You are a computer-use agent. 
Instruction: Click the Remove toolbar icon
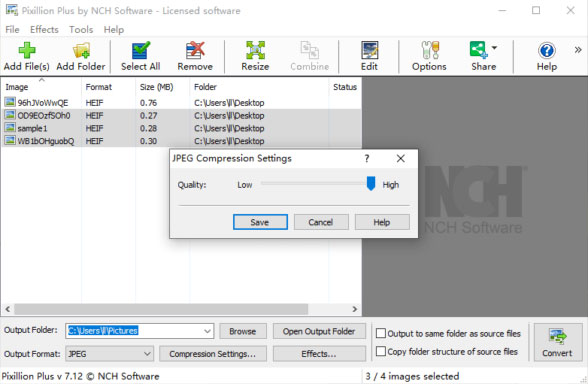tap(195, 50)
